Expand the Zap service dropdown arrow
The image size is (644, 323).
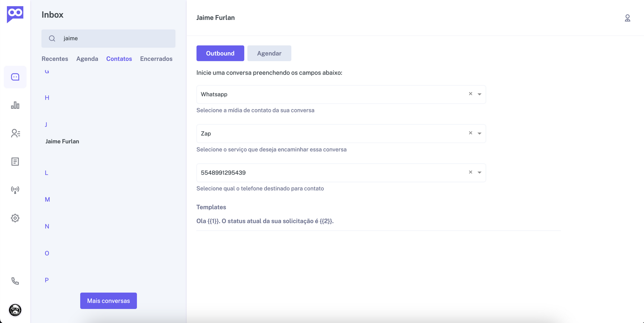479,134
